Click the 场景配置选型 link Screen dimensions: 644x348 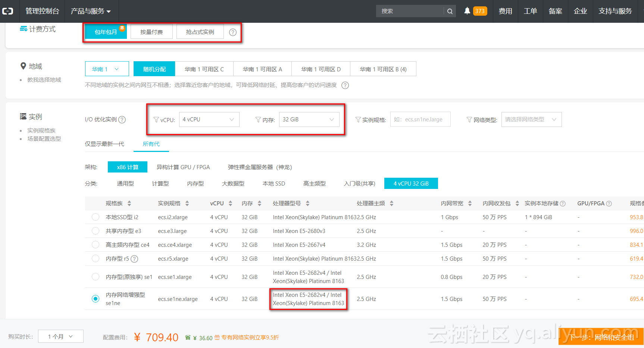(x=44, y=139)
